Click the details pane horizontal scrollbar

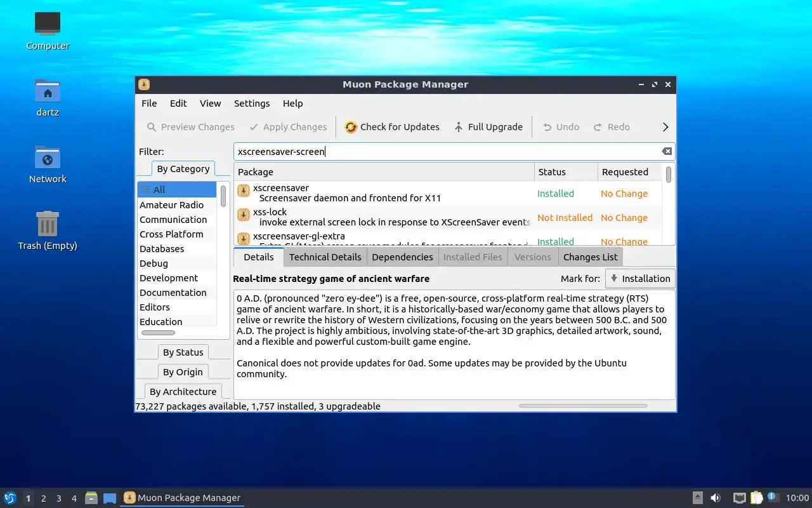pyautogui.click(x=583, y=406)
